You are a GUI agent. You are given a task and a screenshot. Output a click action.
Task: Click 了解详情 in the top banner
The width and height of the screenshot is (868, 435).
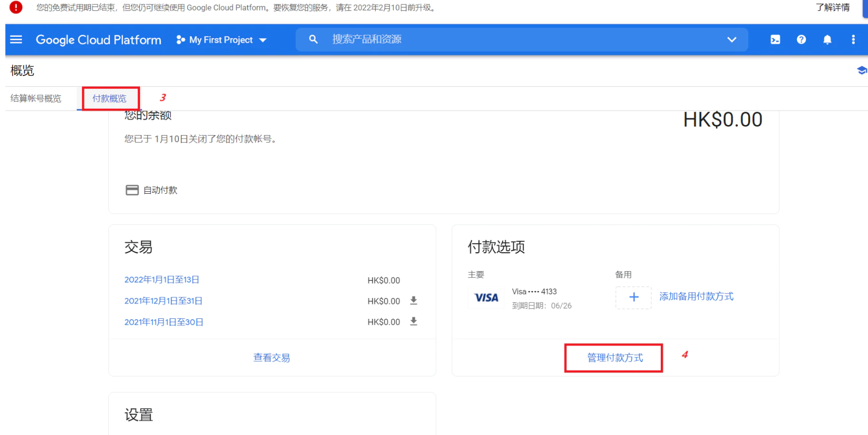point(832,7)
